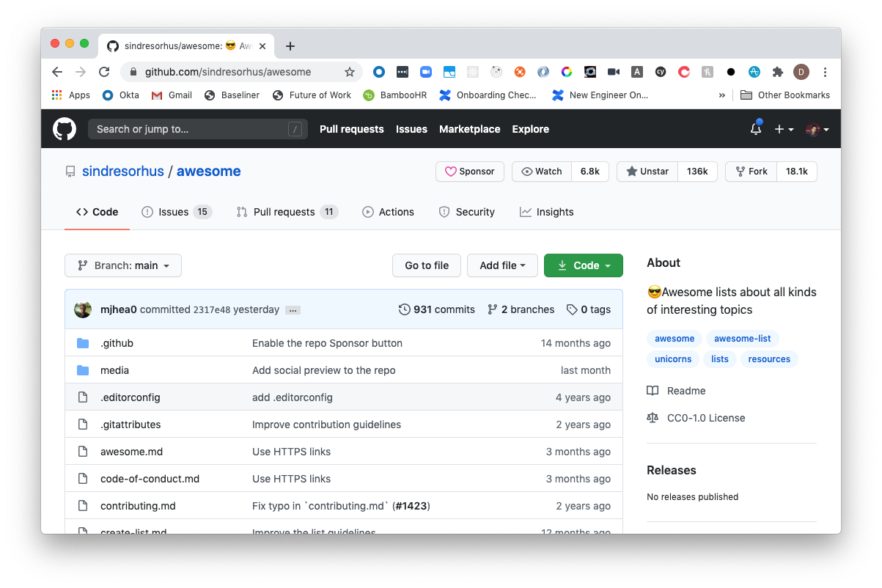Click Go to file button
The height and width of the screenshot is (588, 882).
click(427, 265)
